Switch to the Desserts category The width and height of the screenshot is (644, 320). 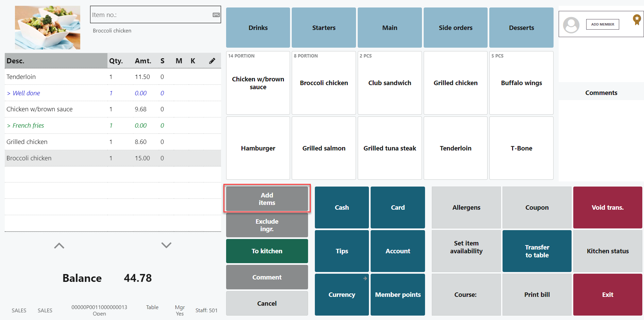521,28
